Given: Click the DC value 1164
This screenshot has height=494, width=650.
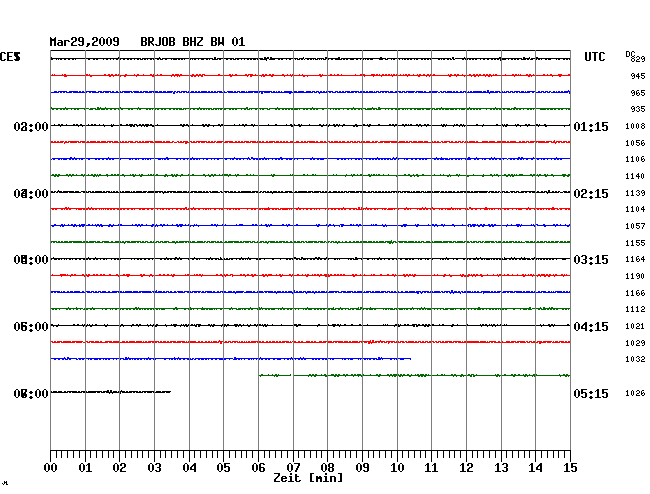Looking at the screenshot, I should pyautogui.click(x=635, y=259).
